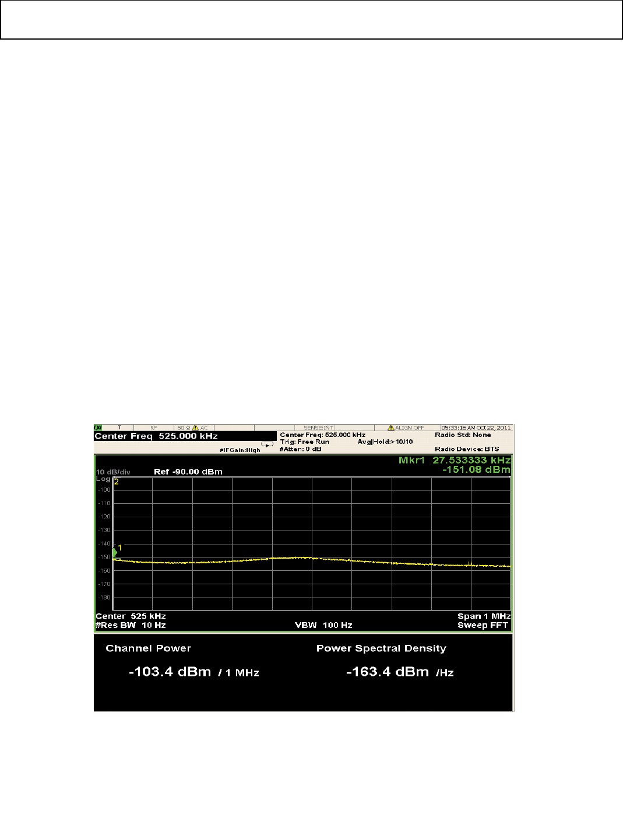Click Trig: Free Run status
The image size is (623, 840).
click(305, 442)
